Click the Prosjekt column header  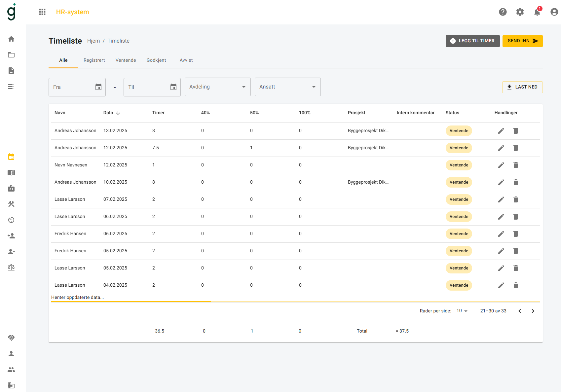[x=356, y=113]
